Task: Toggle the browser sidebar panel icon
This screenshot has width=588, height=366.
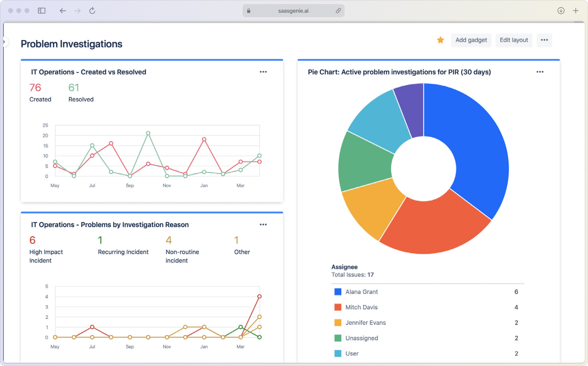Action: pyautogui.click(x=41, y=11)
